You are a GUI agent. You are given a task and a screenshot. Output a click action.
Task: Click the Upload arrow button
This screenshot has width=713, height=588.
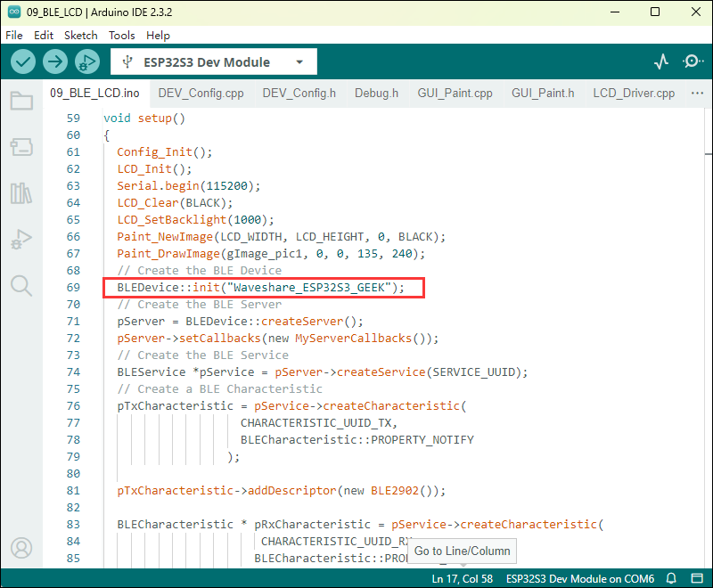(x=55, y=61)
